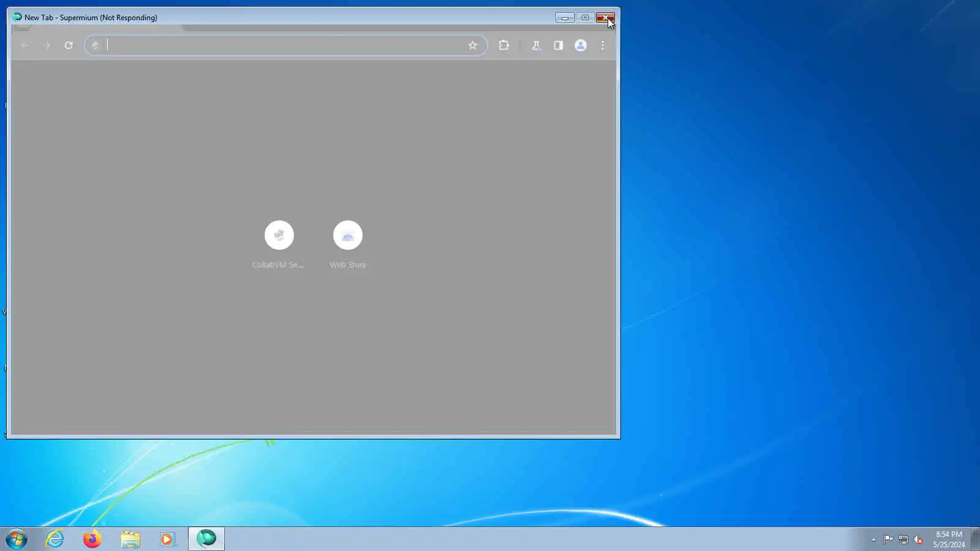Open the Action Center flag icon
Image resolution: width=980 pixels, height=551 pixels.
click(x=888, y=539)
